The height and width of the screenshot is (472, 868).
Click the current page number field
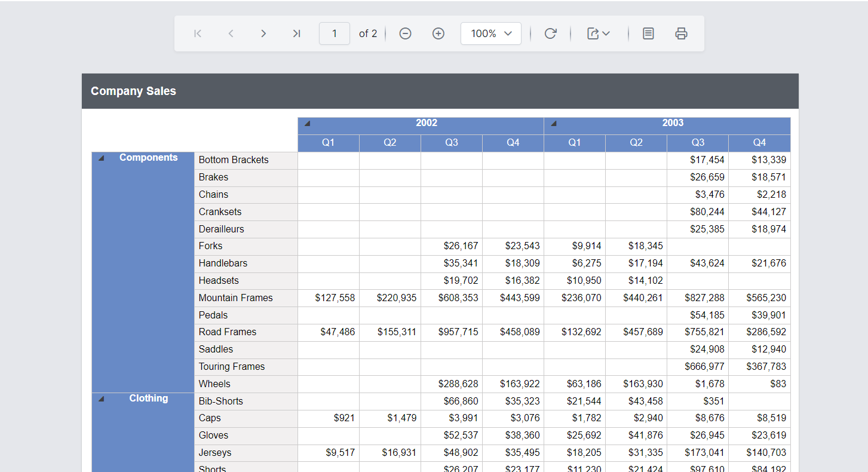click(x=335, y=33)
